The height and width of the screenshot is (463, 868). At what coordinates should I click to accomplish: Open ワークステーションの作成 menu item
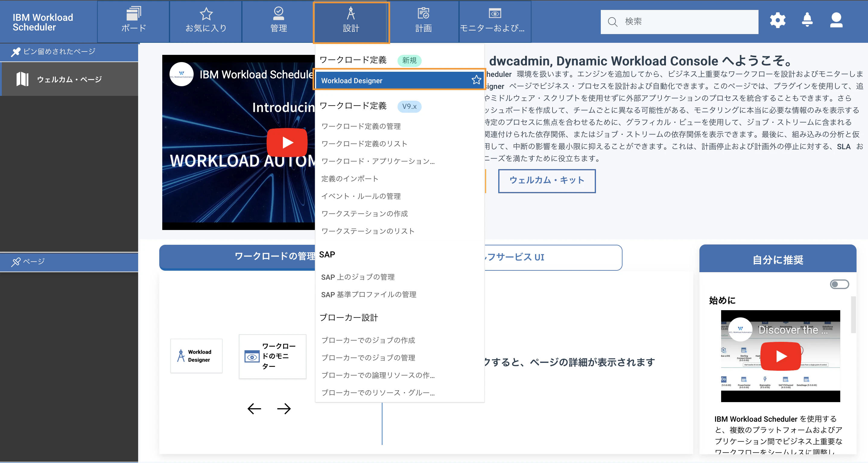pyautogui.click(x=364, y=214)
